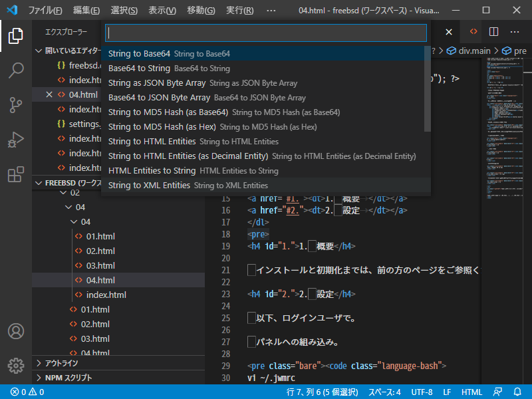Change language mode HTML
The image size is (532, 399).
click(471, 392)
